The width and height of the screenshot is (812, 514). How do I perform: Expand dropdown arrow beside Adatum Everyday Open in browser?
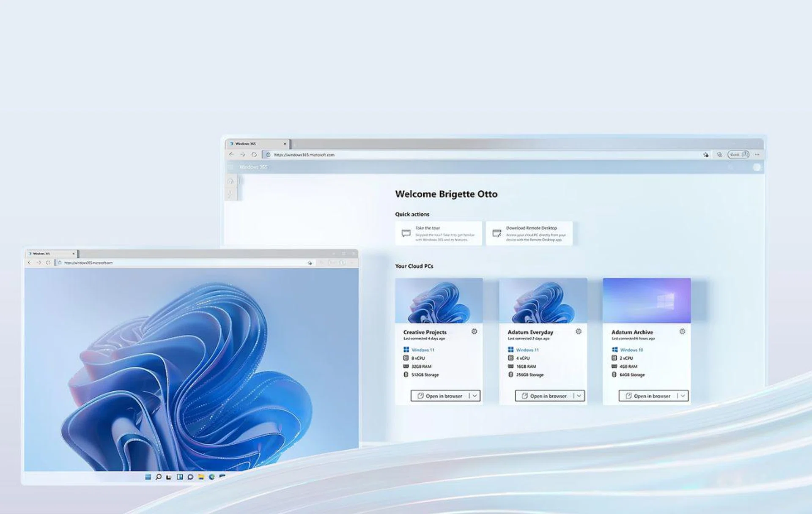579,396
